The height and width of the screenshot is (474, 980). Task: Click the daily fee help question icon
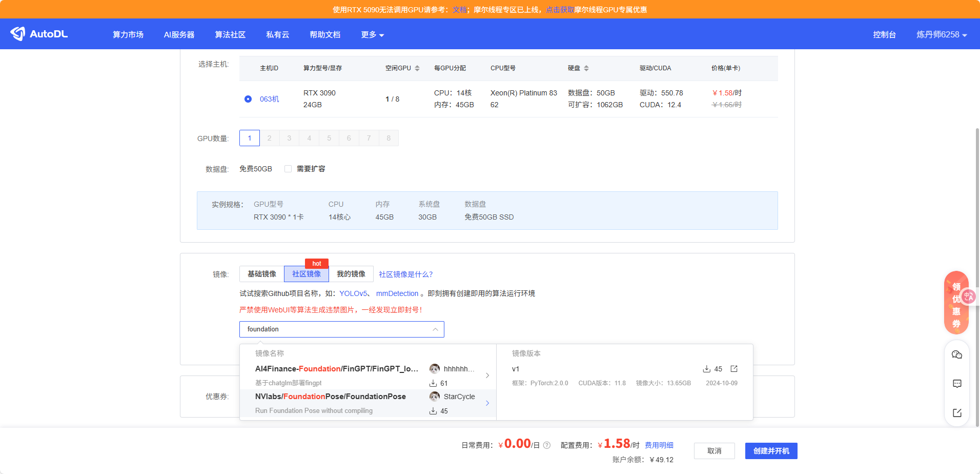click(547, 445)
